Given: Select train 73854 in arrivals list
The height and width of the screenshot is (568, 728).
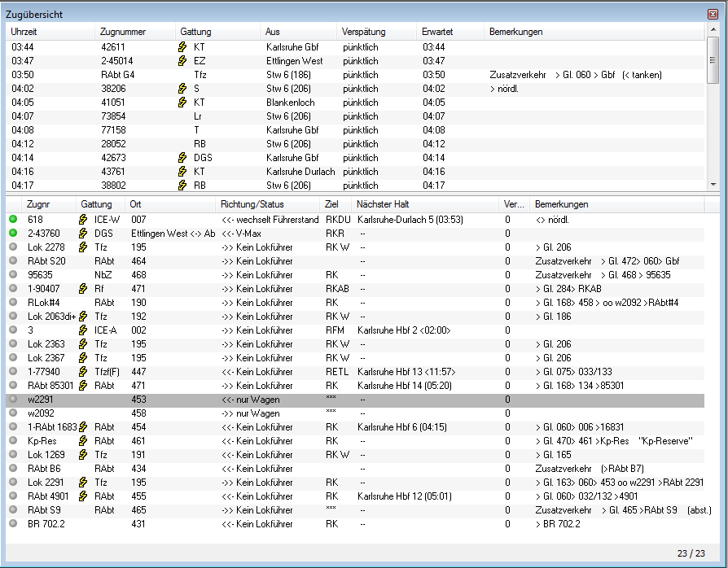Looking at the screenshot, I should pyautogui.click(x=355, y=116).
